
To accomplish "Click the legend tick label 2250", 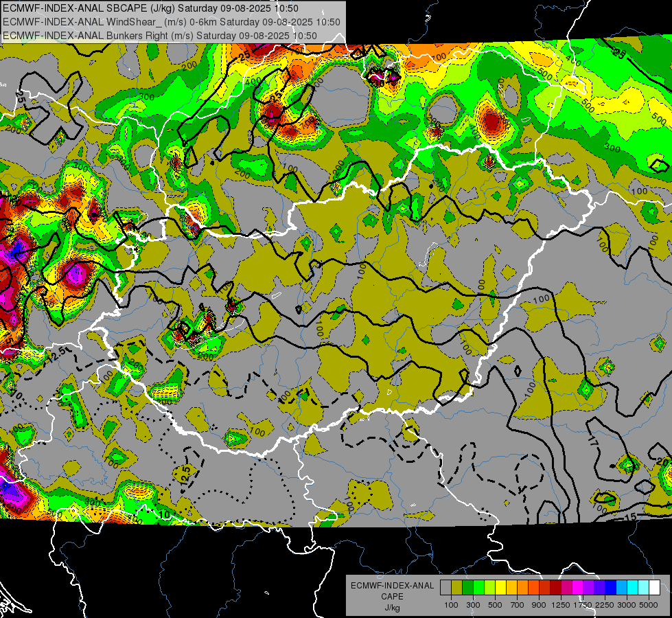I will click(605, 605).
